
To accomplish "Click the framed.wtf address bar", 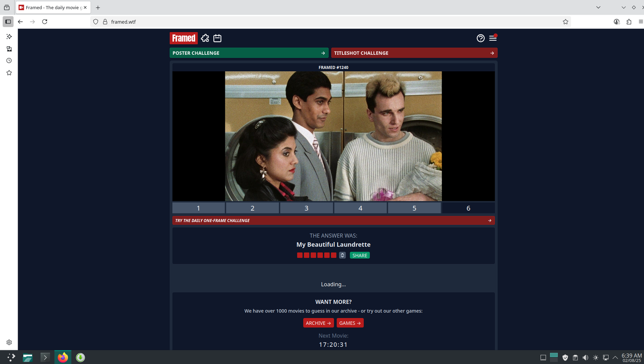I will 330,22.
